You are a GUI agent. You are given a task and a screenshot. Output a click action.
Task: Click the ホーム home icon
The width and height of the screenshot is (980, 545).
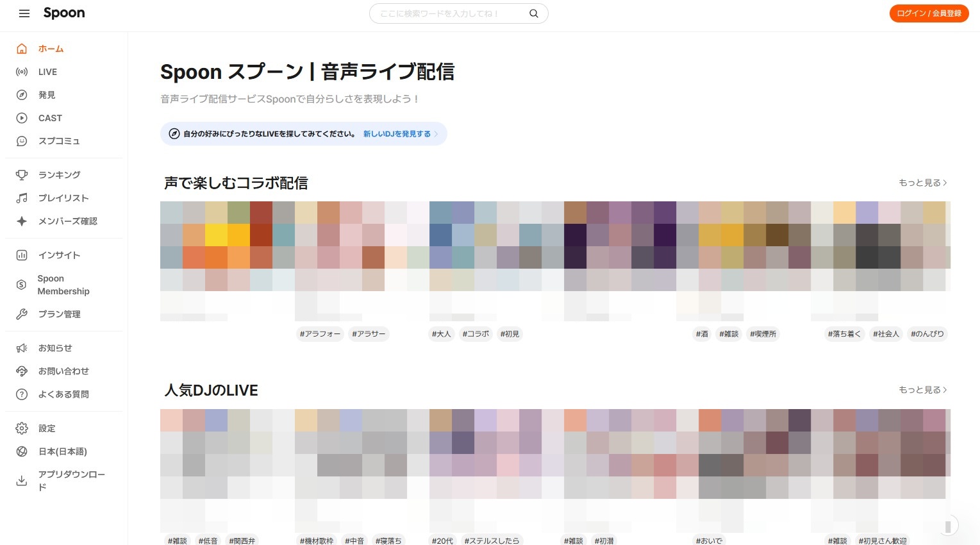pyautogui.click(x=22, y=49)
